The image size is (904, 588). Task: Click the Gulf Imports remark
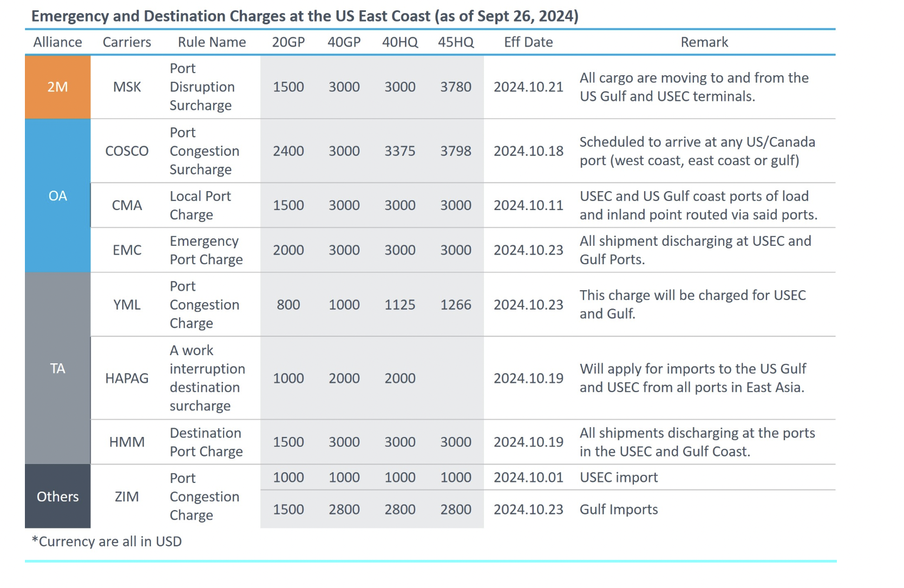[619, 509]
